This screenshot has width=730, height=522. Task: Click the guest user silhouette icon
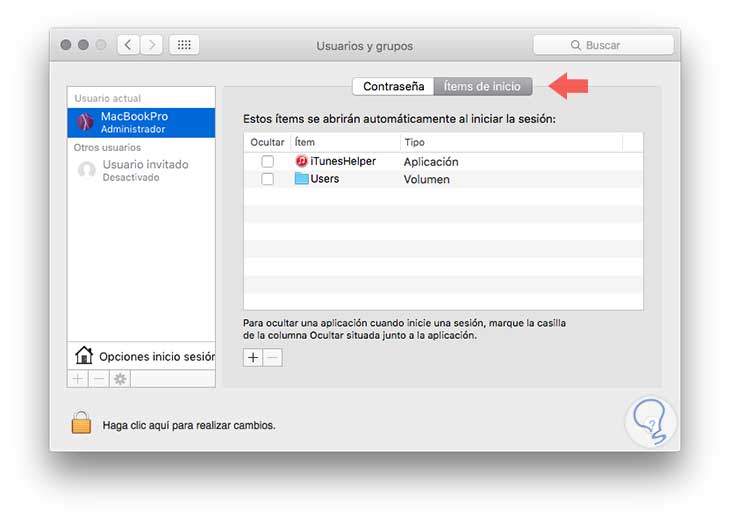[x=87, y=170]
